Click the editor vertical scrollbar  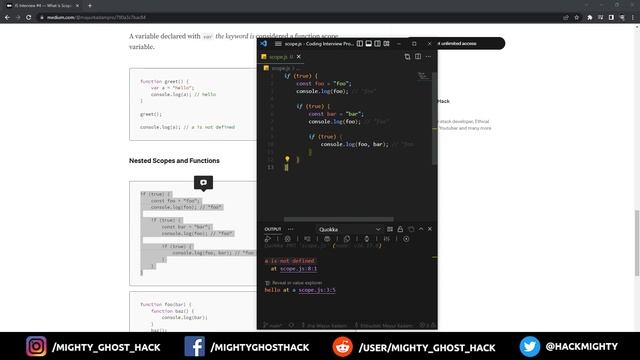point(434,118)
